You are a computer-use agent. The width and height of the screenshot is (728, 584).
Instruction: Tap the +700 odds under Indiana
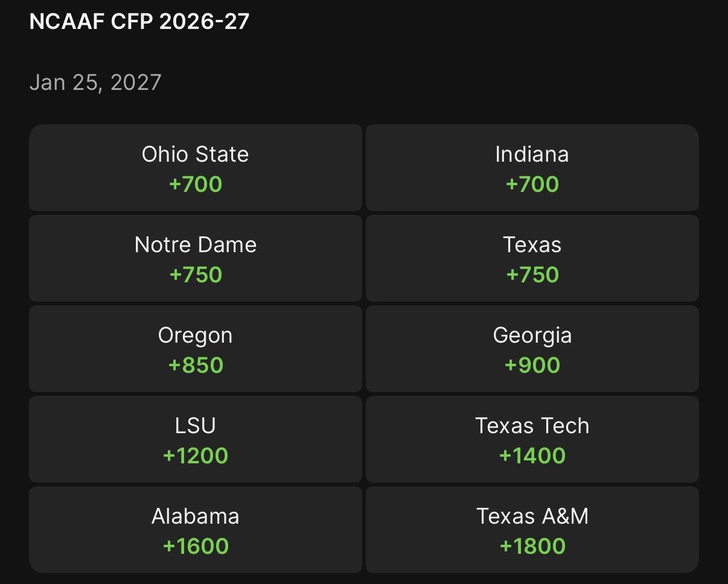pyautogui.click(x=532, y=185)
